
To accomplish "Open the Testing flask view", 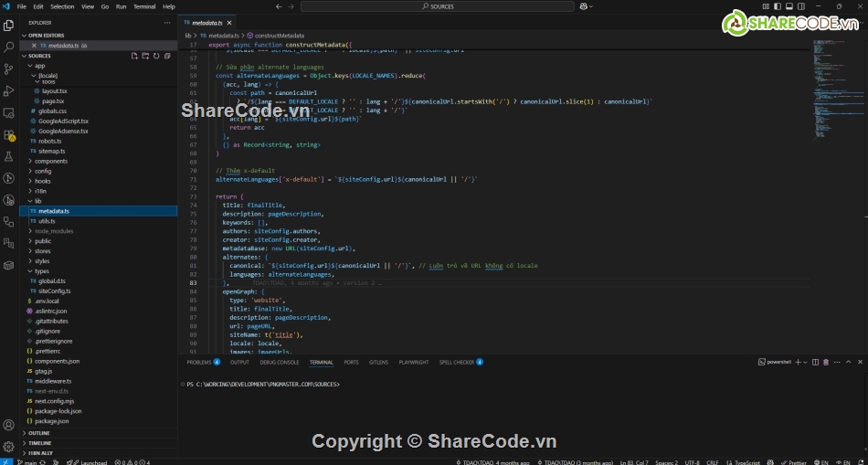I will tap(8, 156).
